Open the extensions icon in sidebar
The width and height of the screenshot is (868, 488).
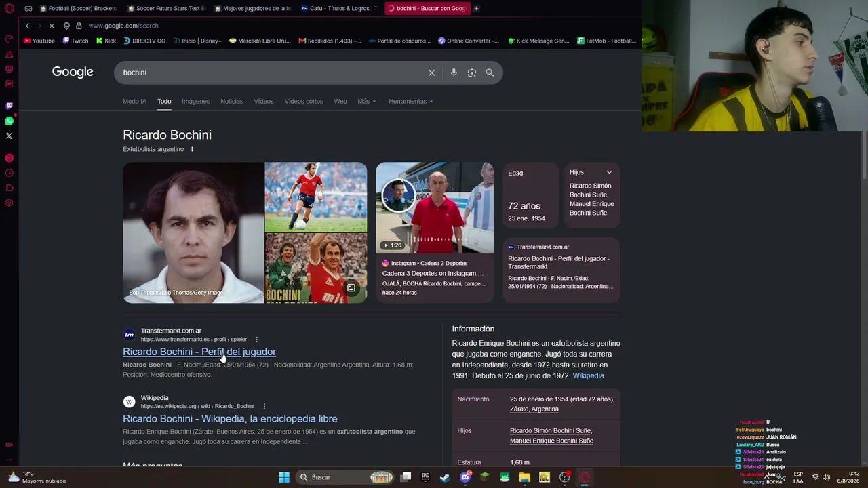9,188
